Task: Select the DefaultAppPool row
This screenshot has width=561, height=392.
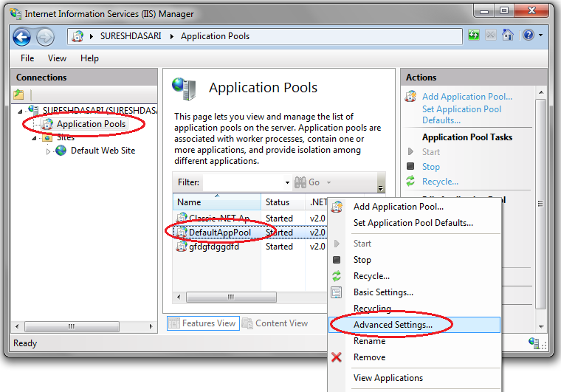Action: tap(250, 233)
